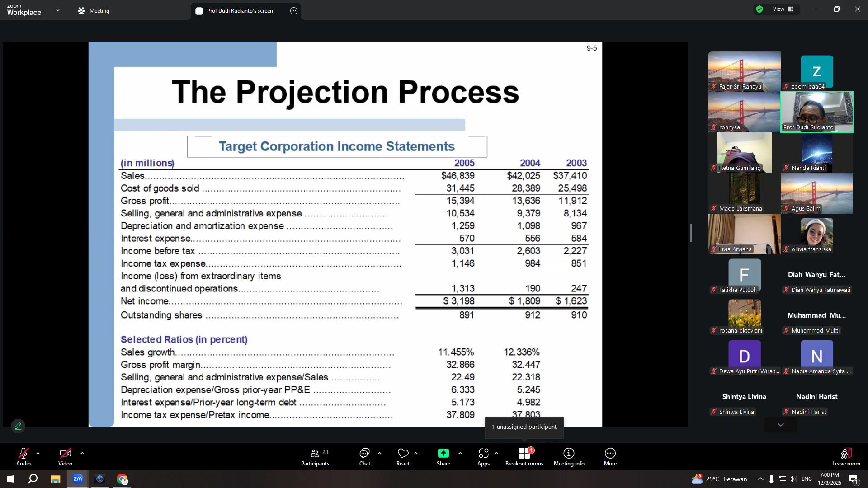Open the Windows Start menu
This screenshot has height=488, width=868.
coord(11,479)
